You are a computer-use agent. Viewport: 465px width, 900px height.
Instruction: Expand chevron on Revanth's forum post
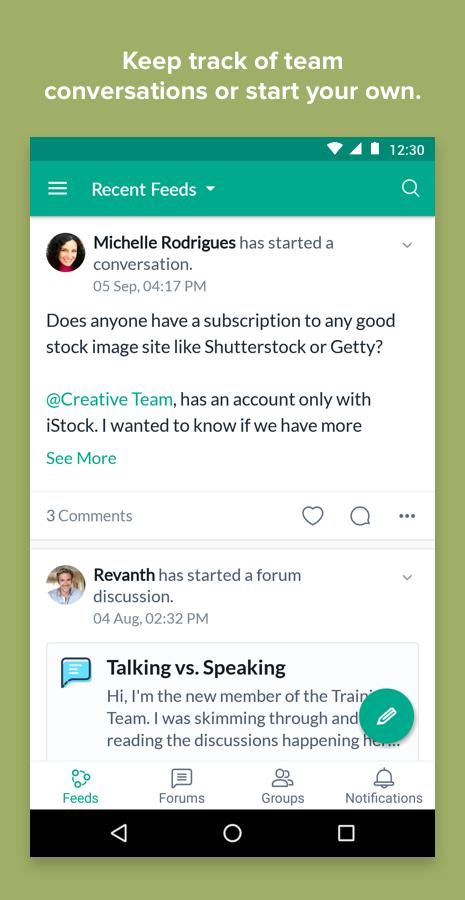coord(407,577)
